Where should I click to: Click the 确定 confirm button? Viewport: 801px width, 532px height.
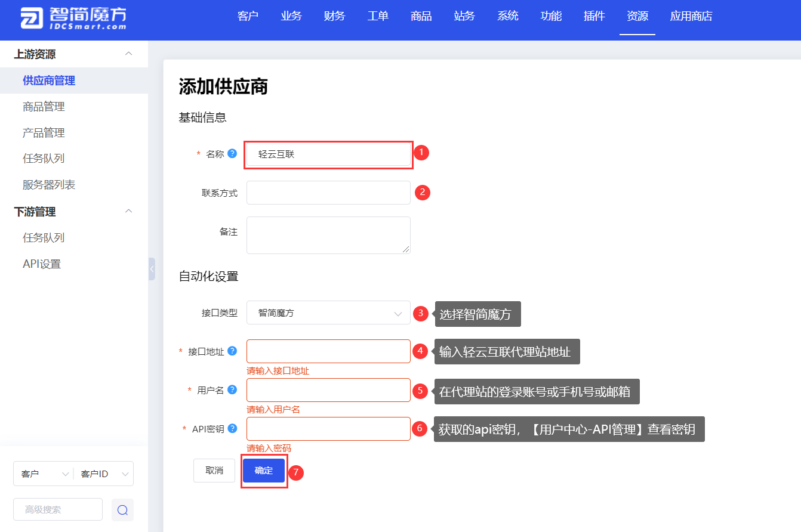coord(264,471)
